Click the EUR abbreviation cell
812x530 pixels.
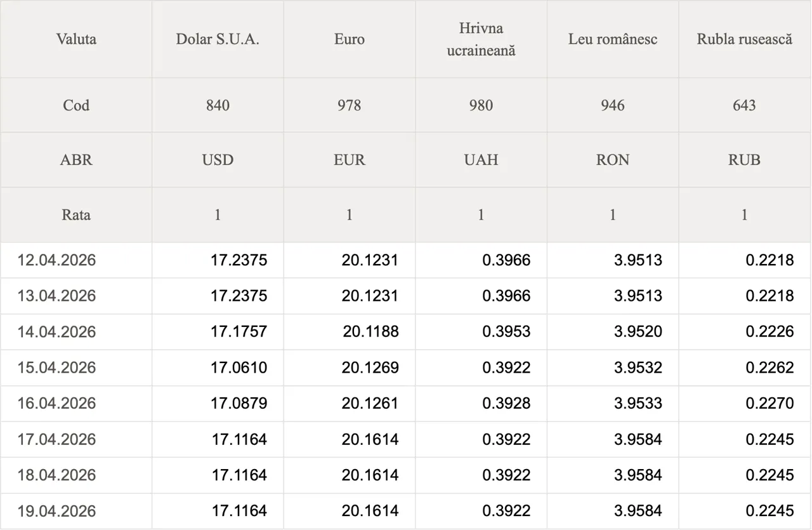350,160
